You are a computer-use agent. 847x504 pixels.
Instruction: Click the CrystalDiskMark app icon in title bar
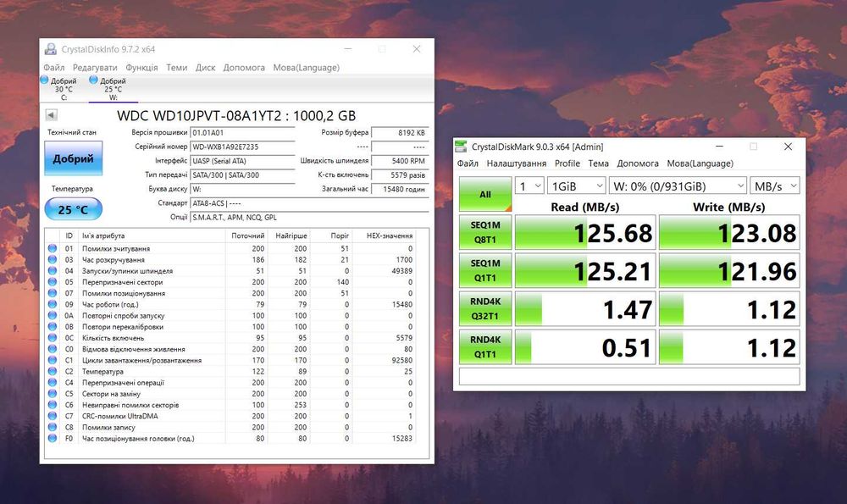pyautogui.click(x=461, y=147)
